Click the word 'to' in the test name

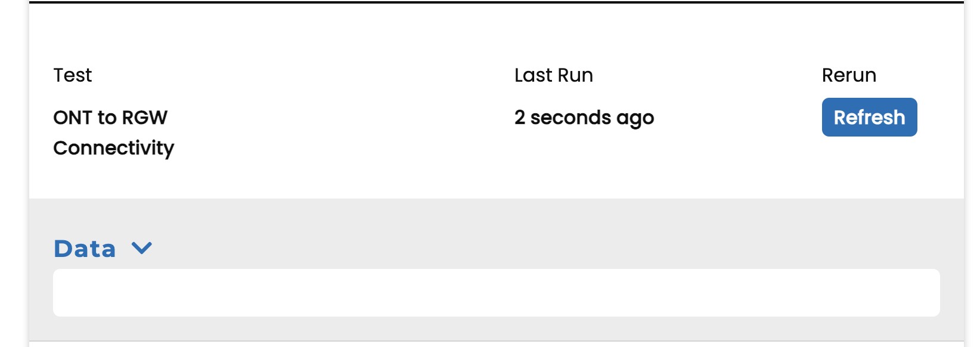(107, 117)
